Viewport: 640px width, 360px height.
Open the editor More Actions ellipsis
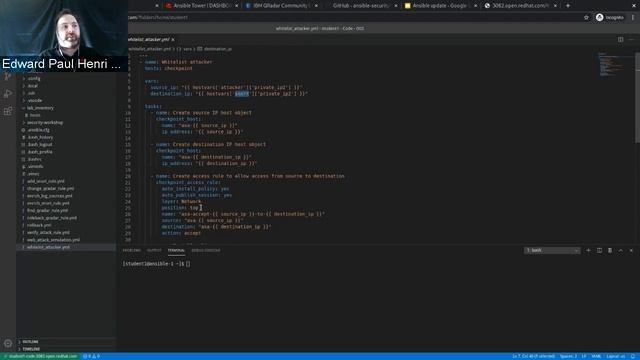point(631,40)
